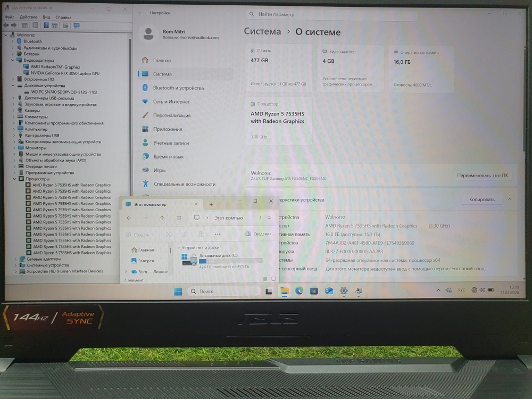This screenshot has height=399, width=532.
Task: Expand Rom — Личное in Explorer sidebar
Action: point(126,272)
